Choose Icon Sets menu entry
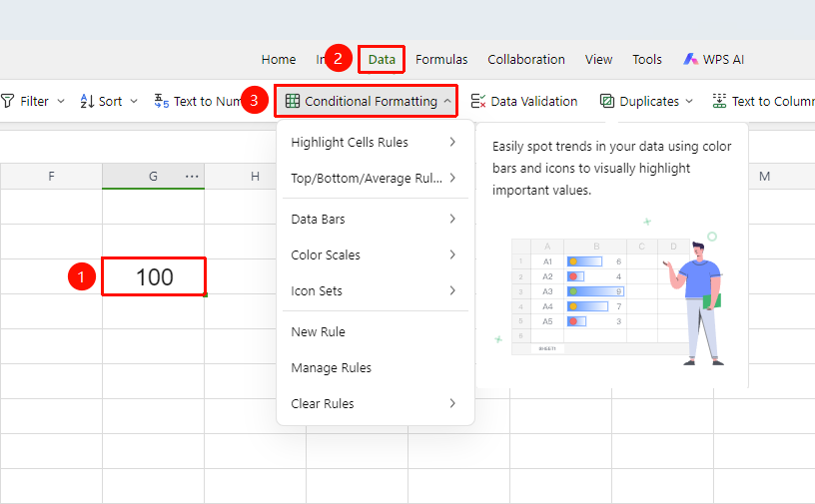 (376, 290)
